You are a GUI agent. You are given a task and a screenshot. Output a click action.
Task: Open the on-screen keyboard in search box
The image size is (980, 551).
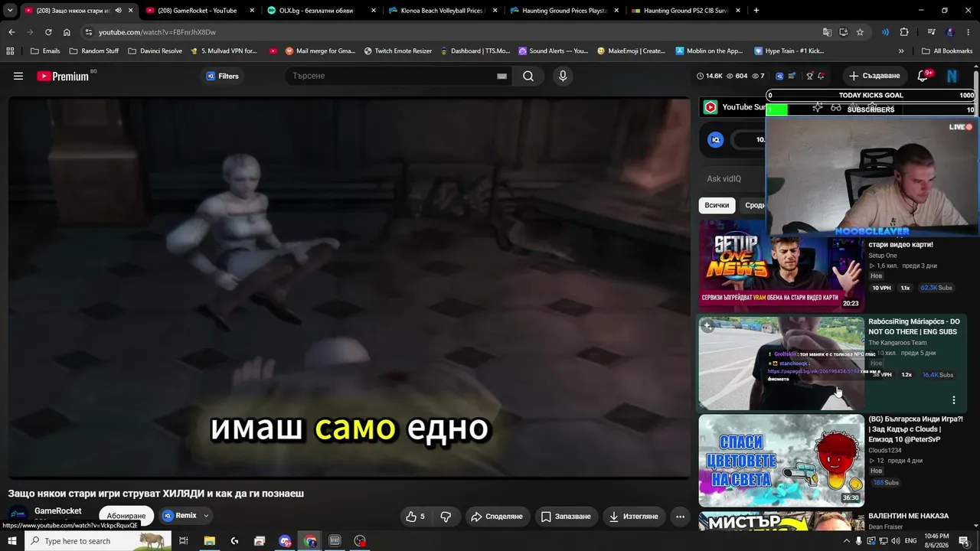tap(501, 76)
